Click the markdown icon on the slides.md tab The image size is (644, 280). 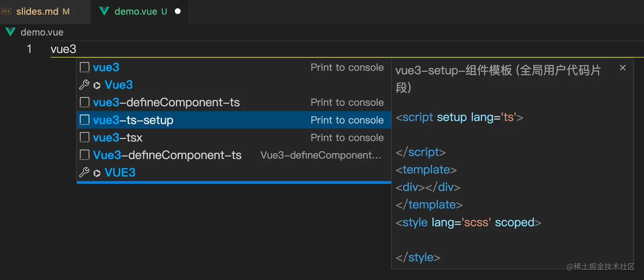pyautogui.click(x=6, y=11)
